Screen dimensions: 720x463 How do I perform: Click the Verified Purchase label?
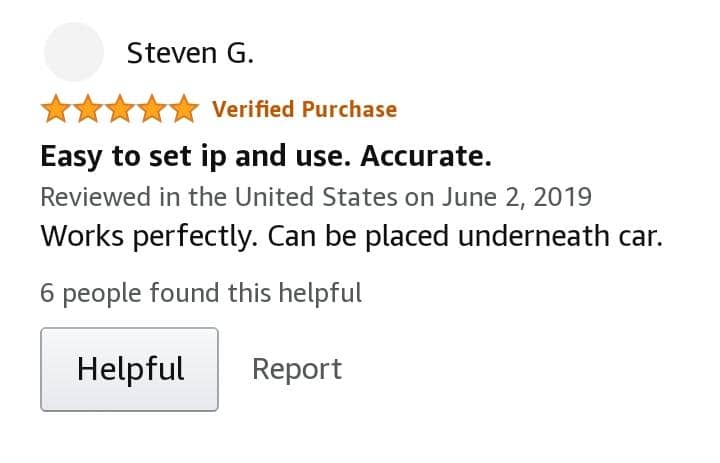(x=304, y=109)
